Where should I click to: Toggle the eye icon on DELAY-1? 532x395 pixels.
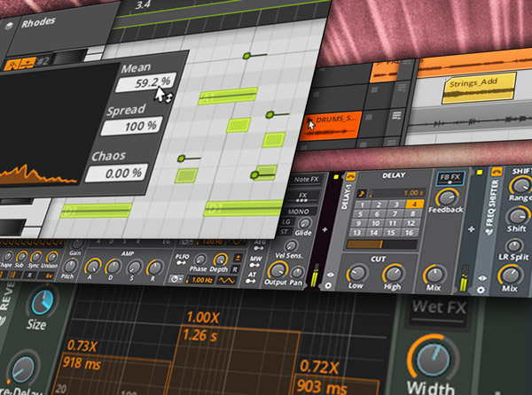pyautogui.click(x=330, y=275)
